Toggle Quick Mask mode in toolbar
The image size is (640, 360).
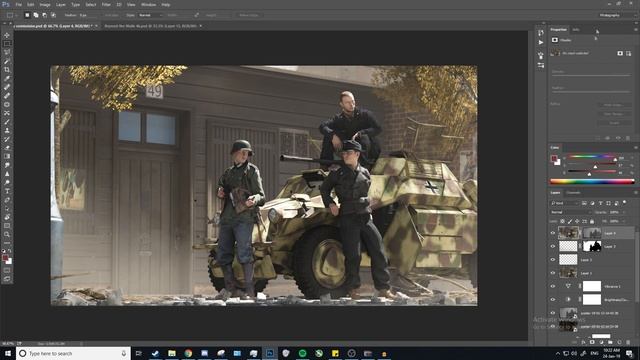pos(7,270)
